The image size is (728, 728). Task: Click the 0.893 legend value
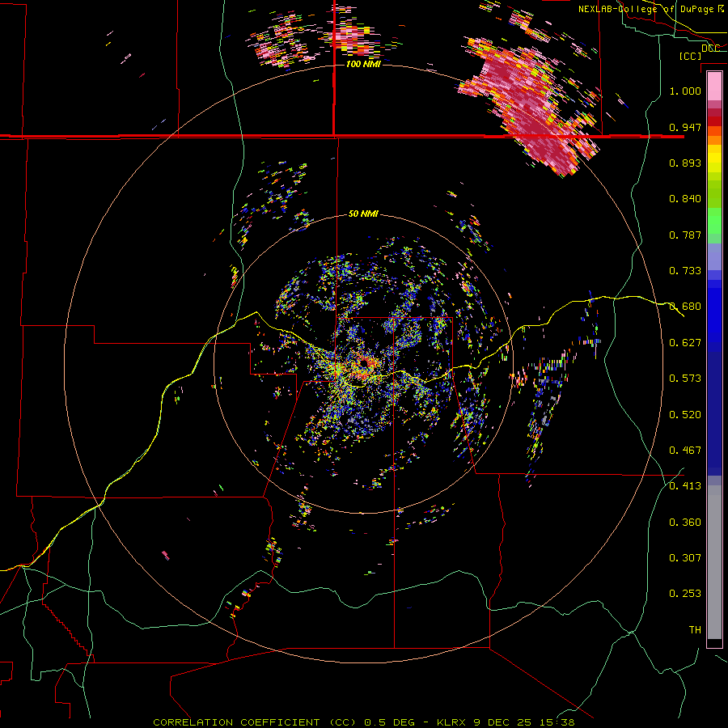click(x=685, y=163)
